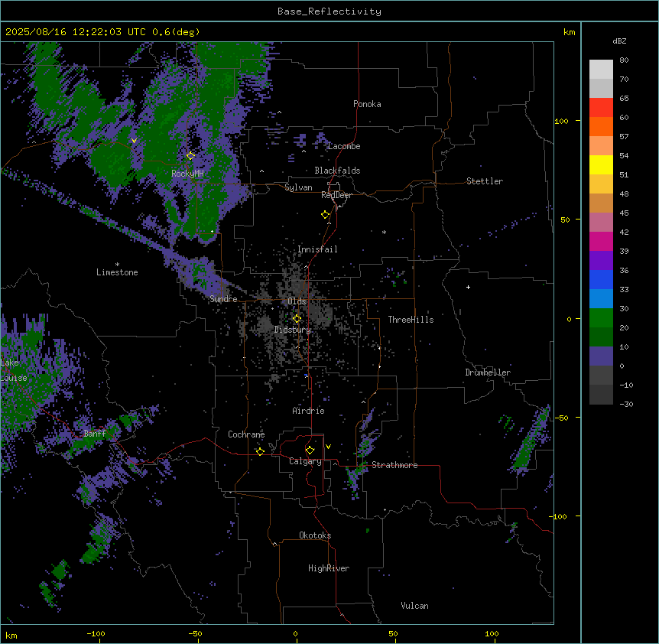Click the bright green swatch below 30 dBZ
Image resolution: width=659 pixels, height=644 pixels.
pos(601,318)
